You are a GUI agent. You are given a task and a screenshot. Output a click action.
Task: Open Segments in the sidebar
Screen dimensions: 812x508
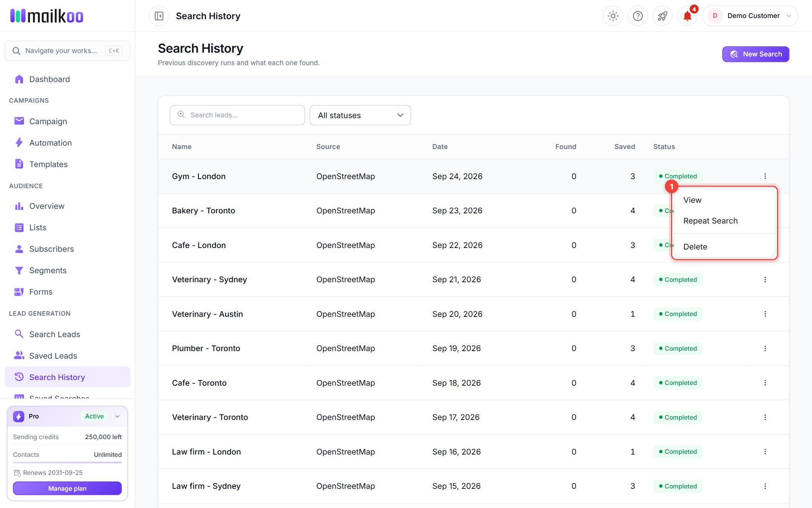point(67,270)
